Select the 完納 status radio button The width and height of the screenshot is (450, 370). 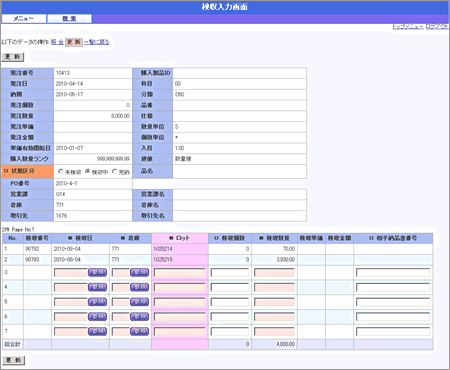pyautogui.click(x=115, y=171)
